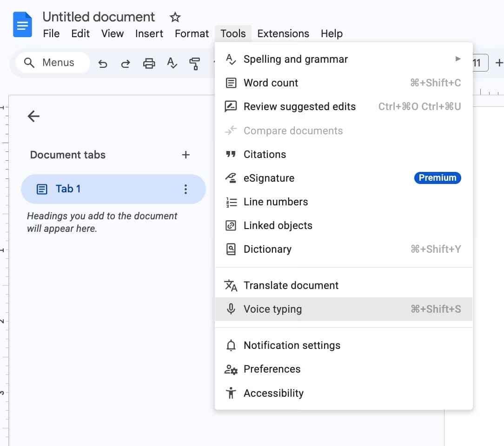Viewport: 504px width, 446px height.
Task: Click the Line numbers list icon
Action: coord(231,202)
